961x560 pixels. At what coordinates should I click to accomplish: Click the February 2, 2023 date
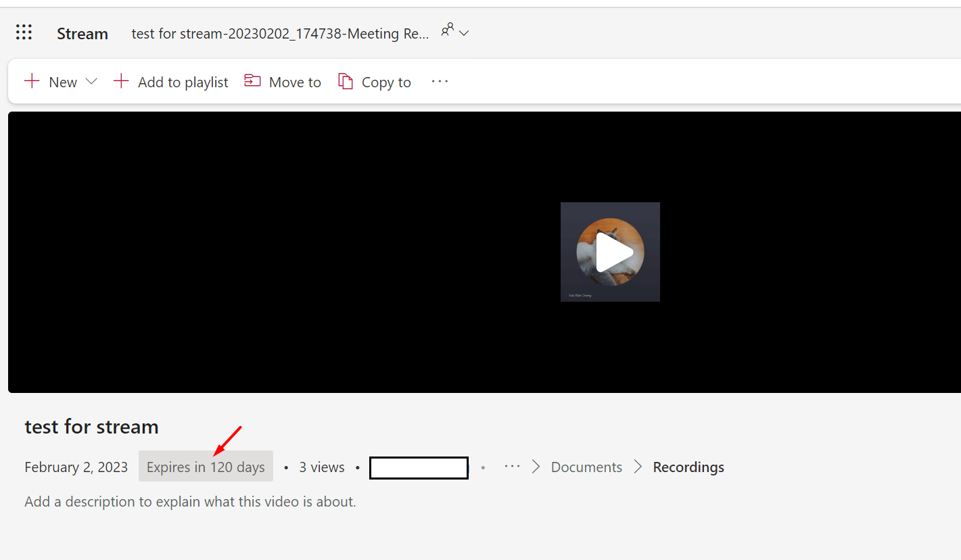(x=76, y=467)
